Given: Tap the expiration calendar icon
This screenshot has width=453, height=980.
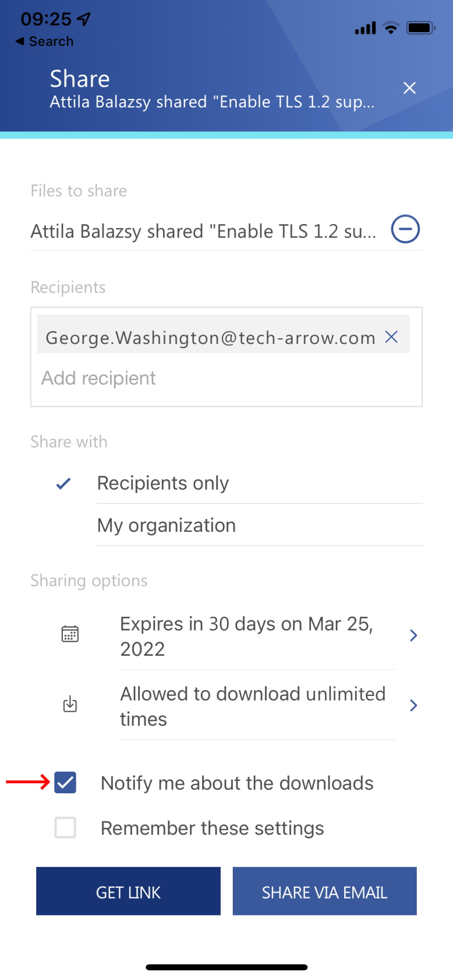Looking at the screenshot, I should point(70,634).
